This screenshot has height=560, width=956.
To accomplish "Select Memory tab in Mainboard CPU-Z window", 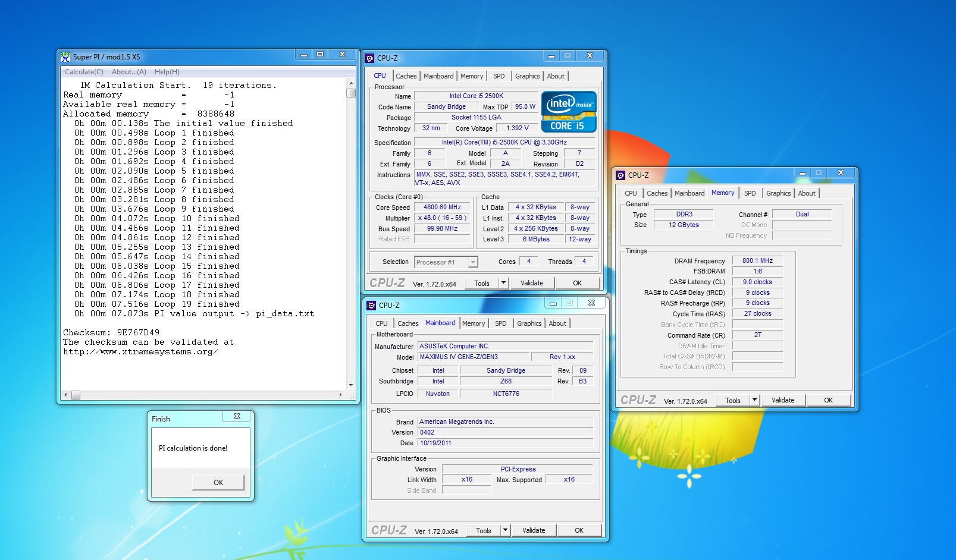I will 474,323.
